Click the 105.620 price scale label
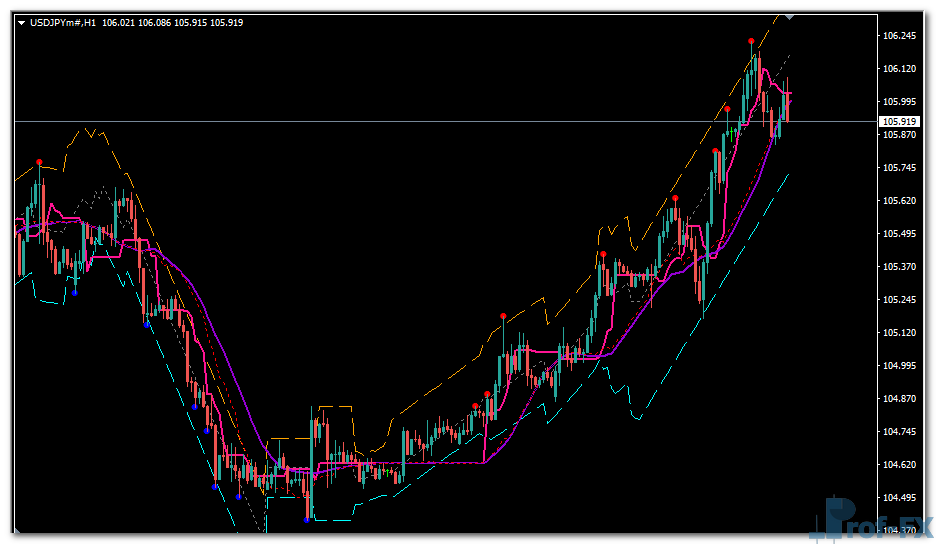The width and height of the screenshot is (936, 544). tap(900, 201)
